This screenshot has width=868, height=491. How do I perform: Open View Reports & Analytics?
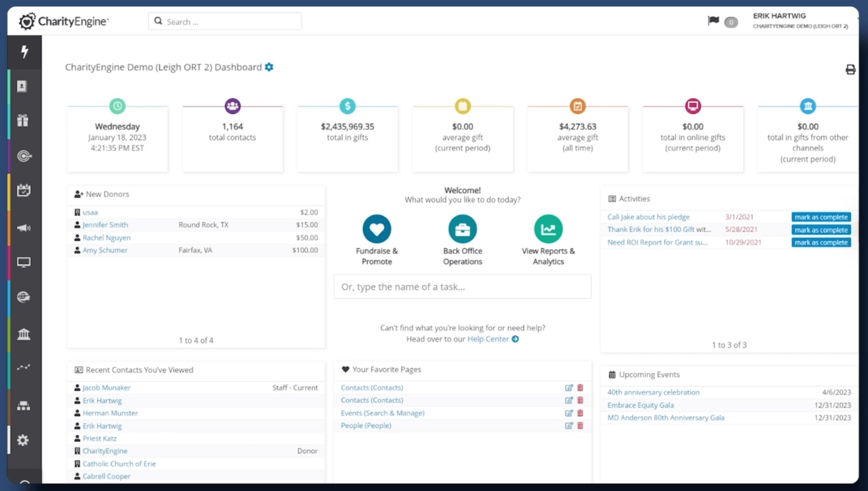(x=548, y=229)
